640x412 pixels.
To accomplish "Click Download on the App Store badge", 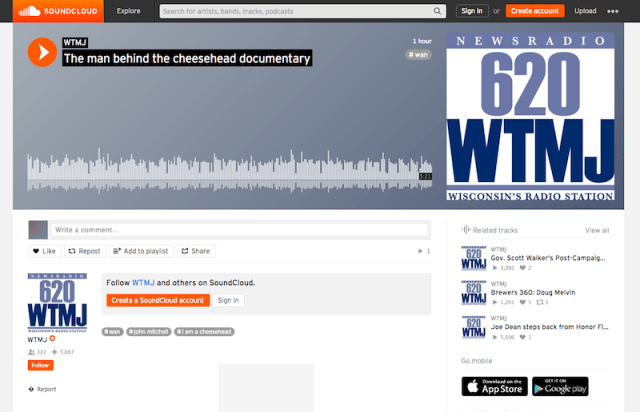I will point(495,386).
